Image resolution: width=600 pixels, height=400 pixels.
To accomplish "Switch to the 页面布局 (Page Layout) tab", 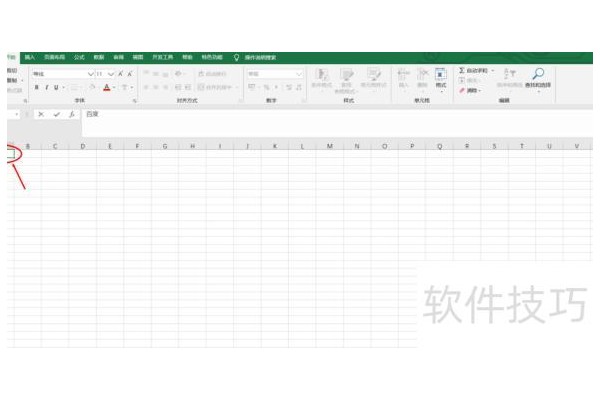I will [54, 57].
